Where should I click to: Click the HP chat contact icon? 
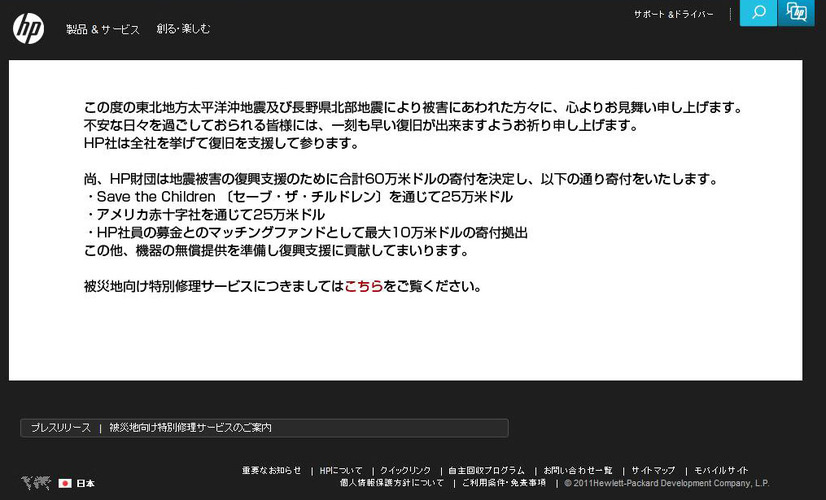[x=796, y=13]
